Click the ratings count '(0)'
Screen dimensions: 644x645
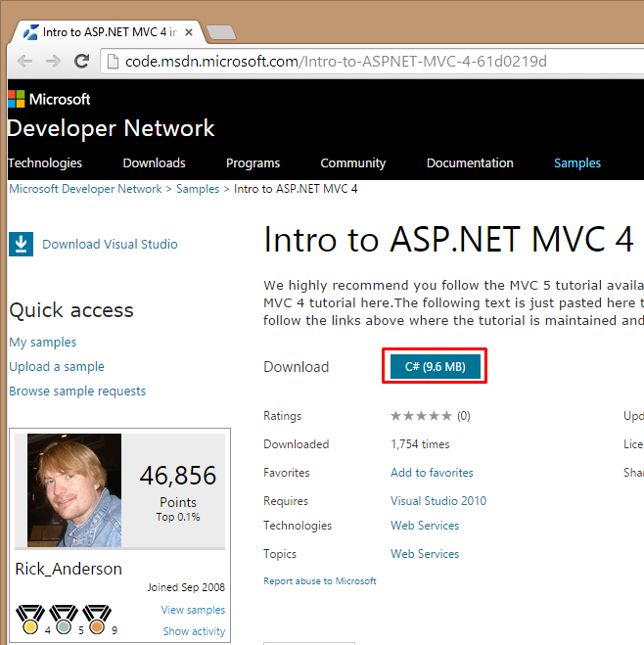(464, 416)
